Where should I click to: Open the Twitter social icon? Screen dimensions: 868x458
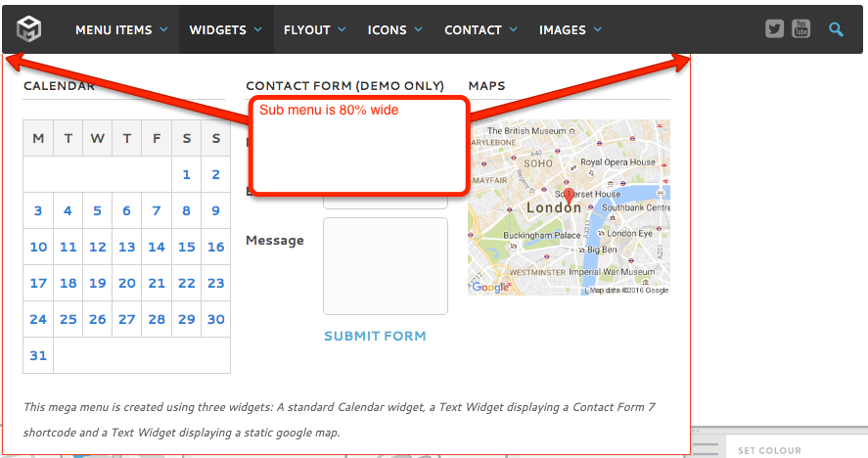[775, 29]
